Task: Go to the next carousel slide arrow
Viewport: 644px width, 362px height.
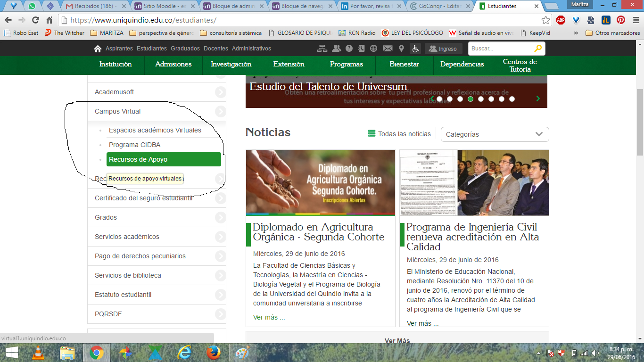Action: coord(538,99)
